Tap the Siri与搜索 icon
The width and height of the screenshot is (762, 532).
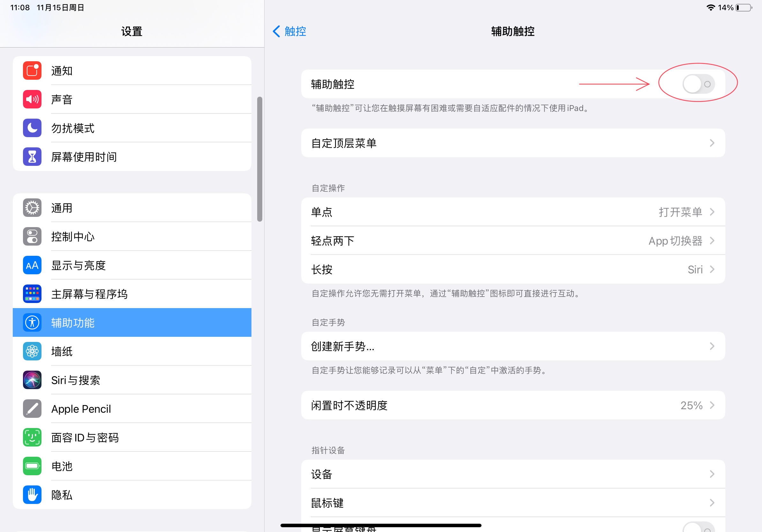pos(32,380)
